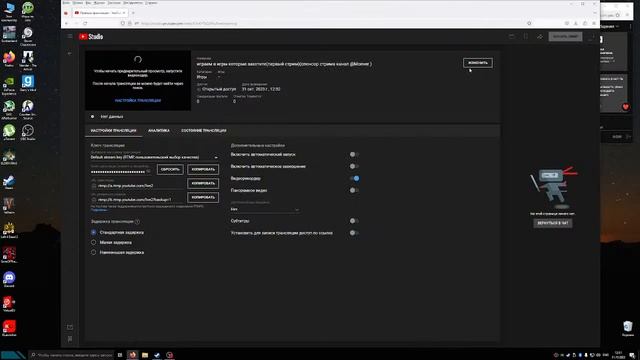Open the OBS Studio desktop shortcut
Viewport: 640px width, 360px height.
tap(28, 132)
